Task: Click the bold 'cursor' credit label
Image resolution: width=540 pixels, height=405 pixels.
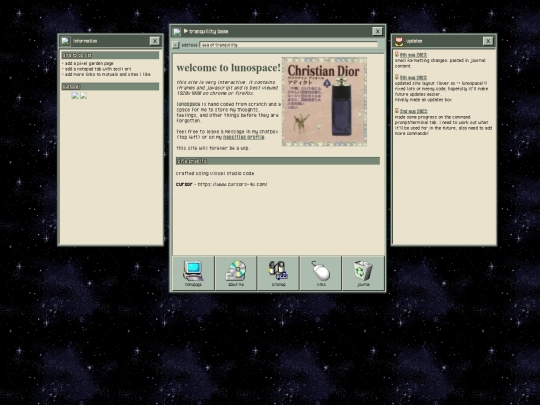Action: [184, 184]
